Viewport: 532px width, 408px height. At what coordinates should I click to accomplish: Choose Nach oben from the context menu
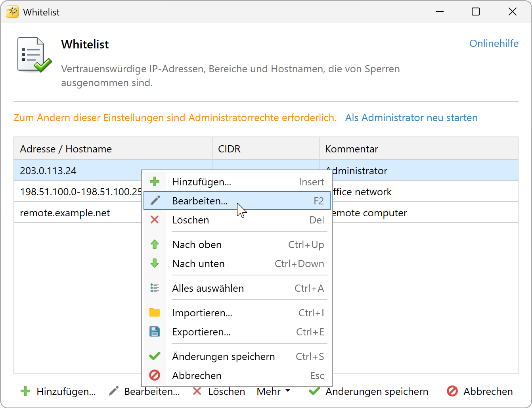(237, 244)
